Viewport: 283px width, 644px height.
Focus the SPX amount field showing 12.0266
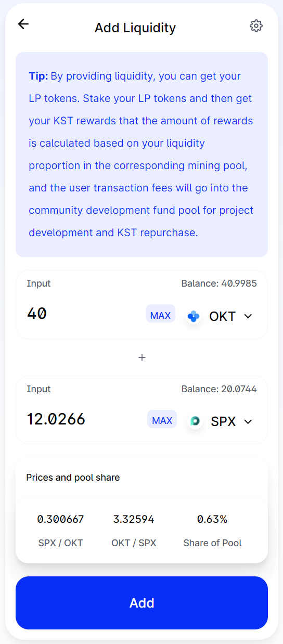point(83,419)
